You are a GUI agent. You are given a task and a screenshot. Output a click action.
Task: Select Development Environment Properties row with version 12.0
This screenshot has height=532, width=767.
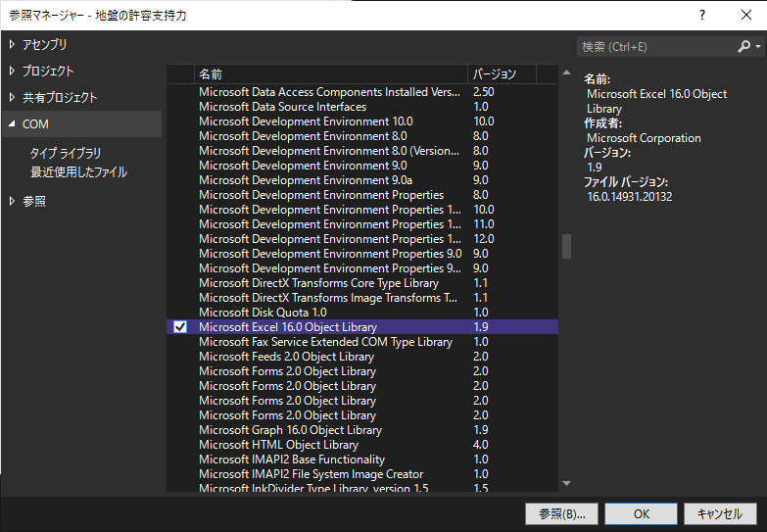pos(362,238)
